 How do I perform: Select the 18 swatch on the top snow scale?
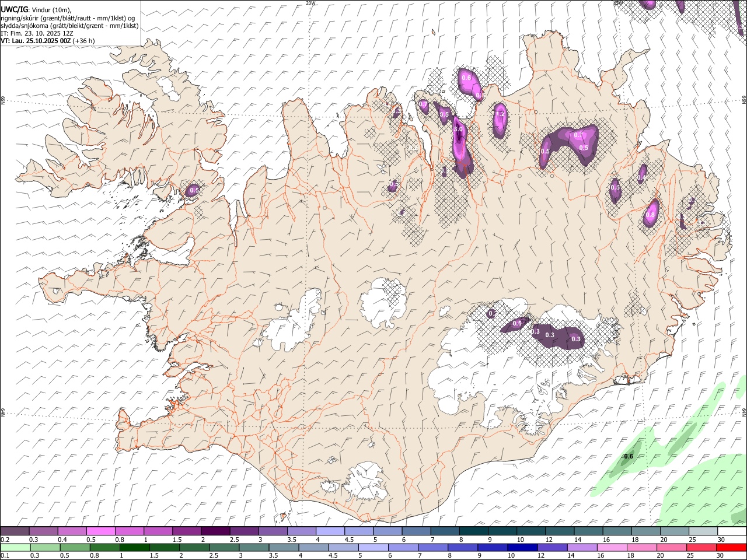(645, 531)
